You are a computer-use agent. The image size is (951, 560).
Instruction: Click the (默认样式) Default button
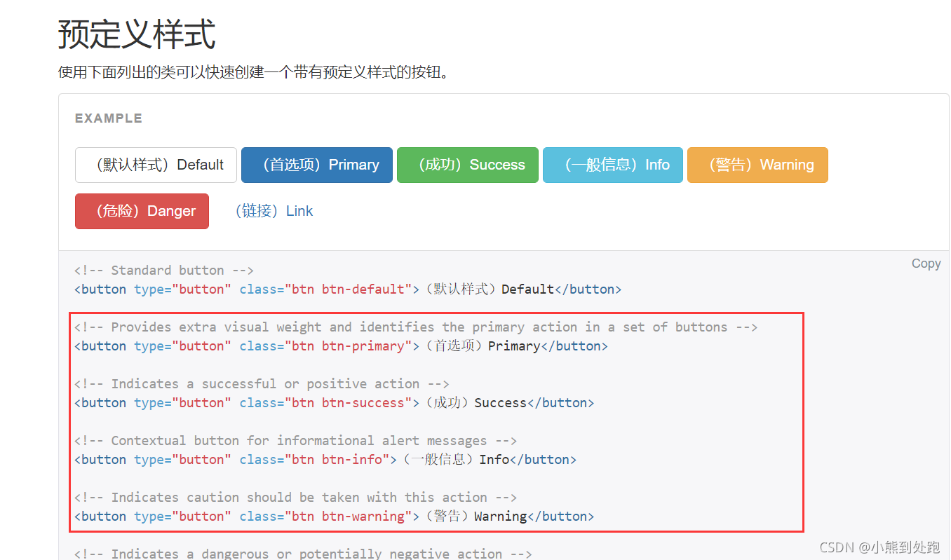coord(155,165)
